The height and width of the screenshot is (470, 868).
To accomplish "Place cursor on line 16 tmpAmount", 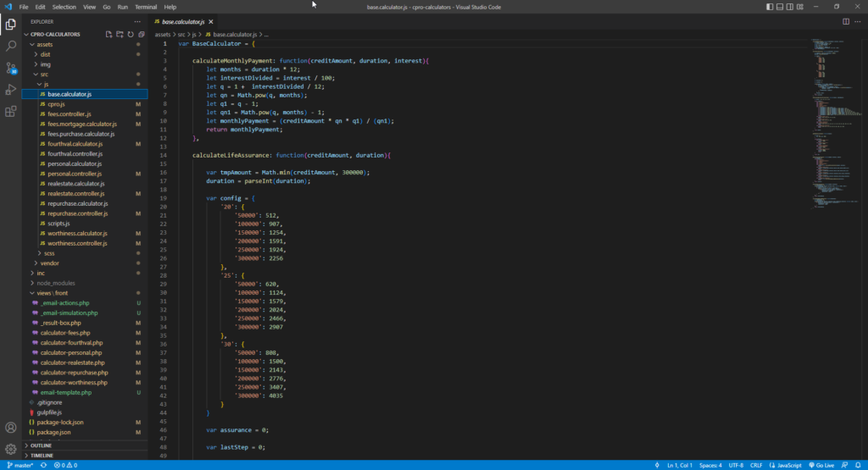I will (234, 173).
